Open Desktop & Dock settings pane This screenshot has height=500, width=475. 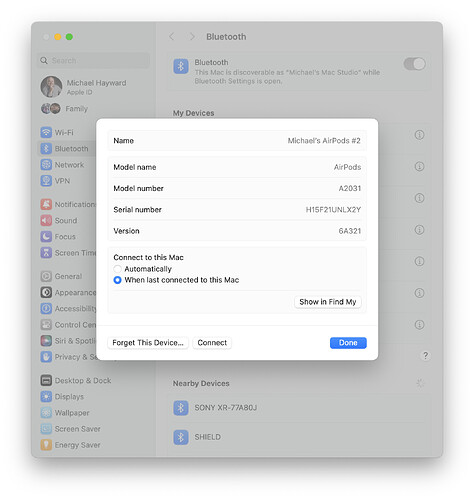tap(76, 380)
